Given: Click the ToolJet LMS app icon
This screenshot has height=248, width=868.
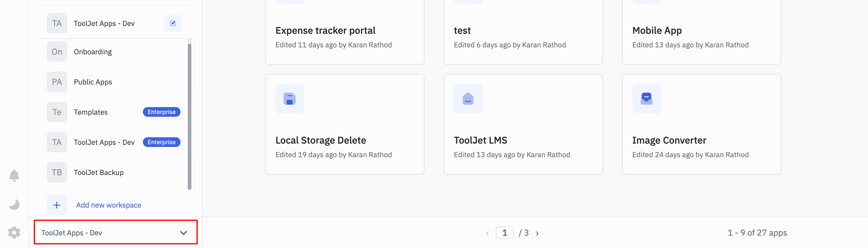Looking at the screenshot, I should (468, 99).
